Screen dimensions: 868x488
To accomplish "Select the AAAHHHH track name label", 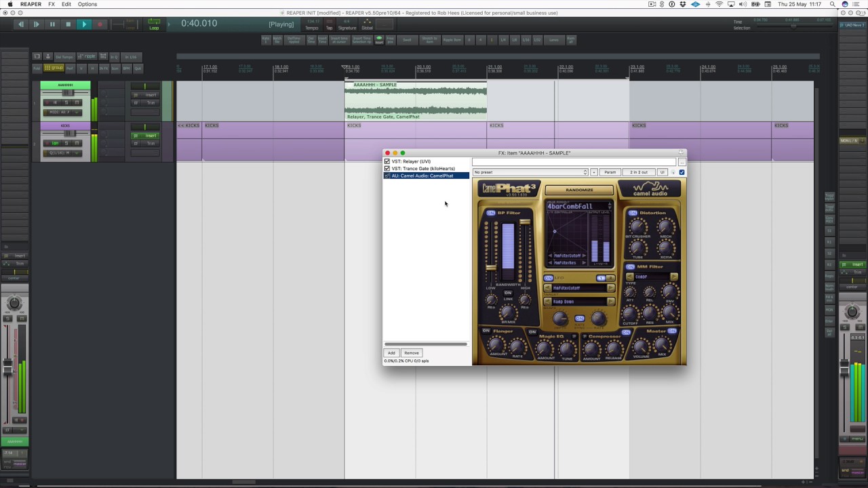I will (65, 85).
